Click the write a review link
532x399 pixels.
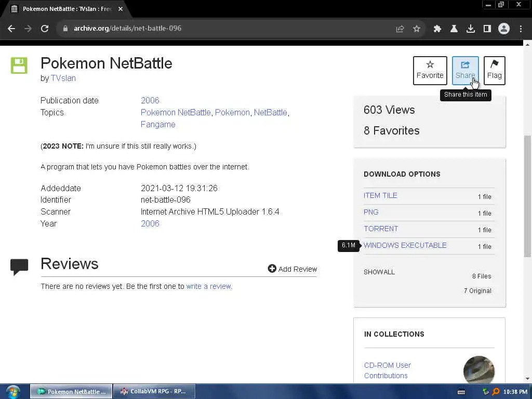point(209,286)
